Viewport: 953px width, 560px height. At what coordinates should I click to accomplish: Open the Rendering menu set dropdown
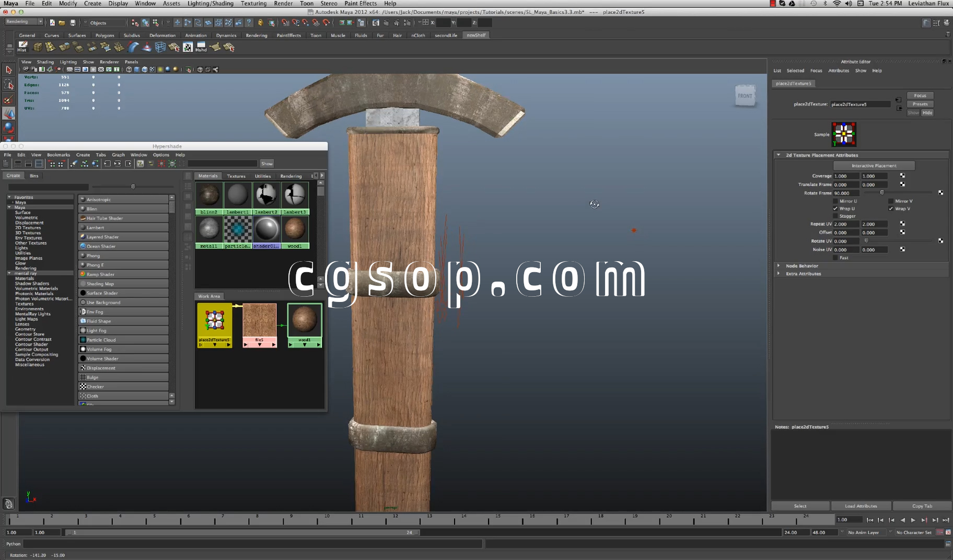click(24, 22)
